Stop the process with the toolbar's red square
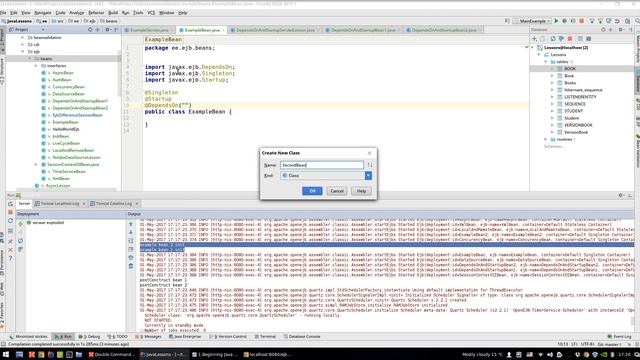The image size is (640, 360). point(582,21)
